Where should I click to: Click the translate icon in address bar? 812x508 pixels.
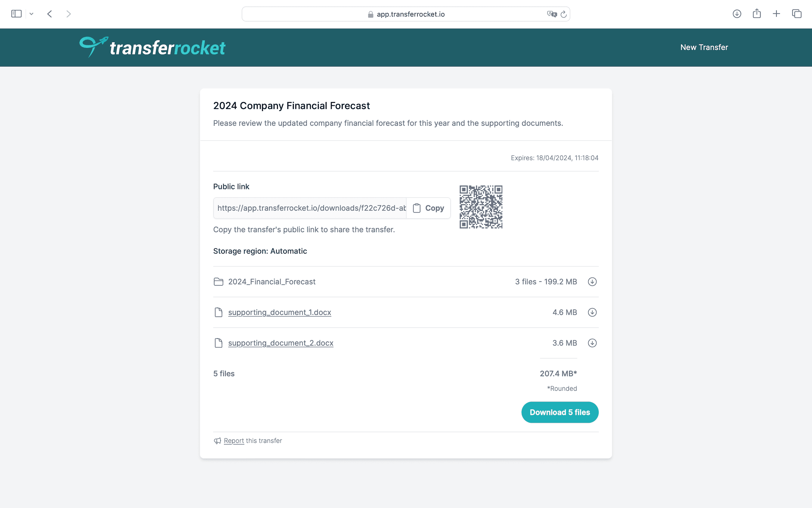point(552,14)
